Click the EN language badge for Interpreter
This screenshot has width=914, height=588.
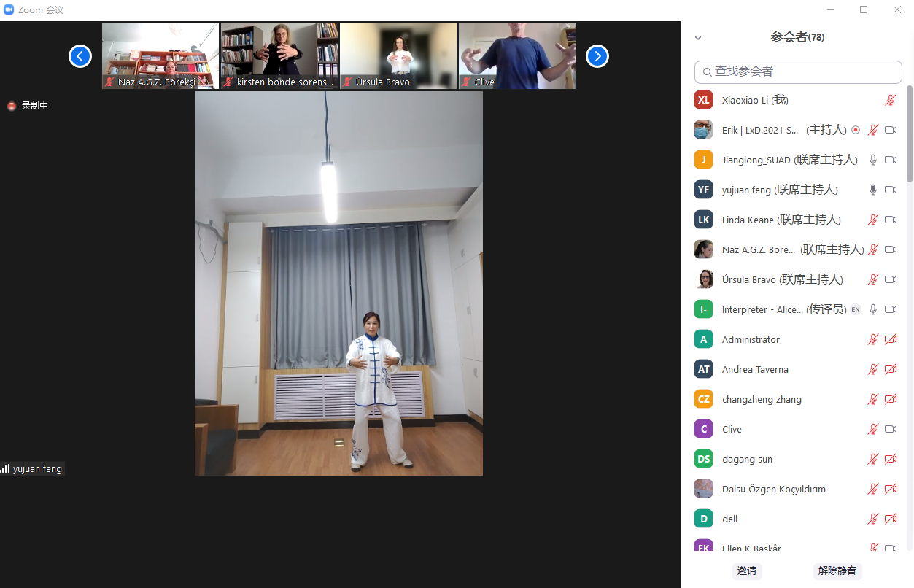pyautogui.click(x=856, y=309)
